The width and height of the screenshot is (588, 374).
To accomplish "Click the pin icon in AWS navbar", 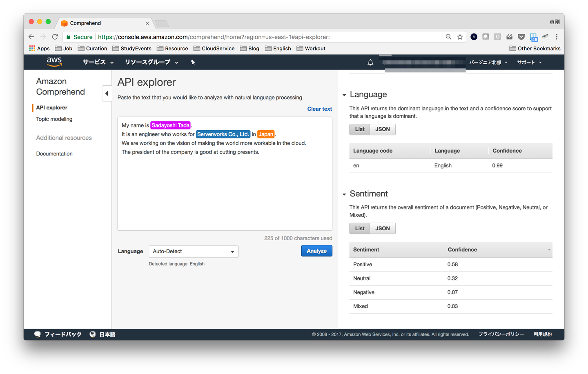I will [193, 62].
